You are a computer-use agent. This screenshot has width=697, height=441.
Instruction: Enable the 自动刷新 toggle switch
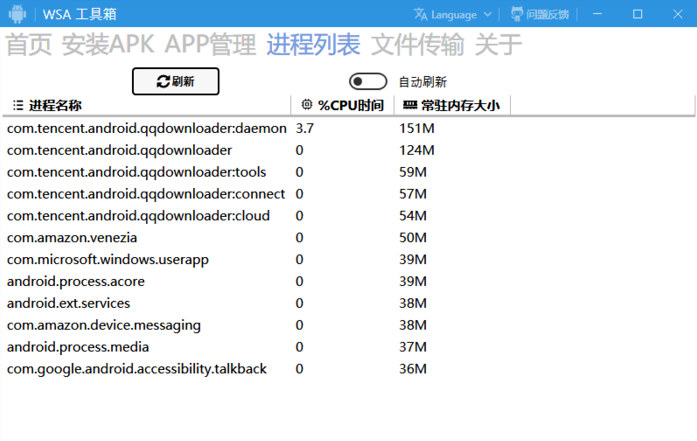click(368, 81)
